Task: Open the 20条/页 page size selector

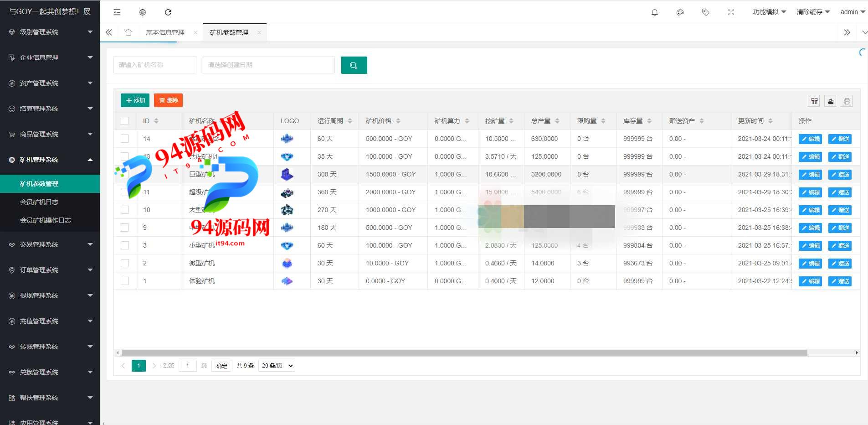Action: (277, 366)
